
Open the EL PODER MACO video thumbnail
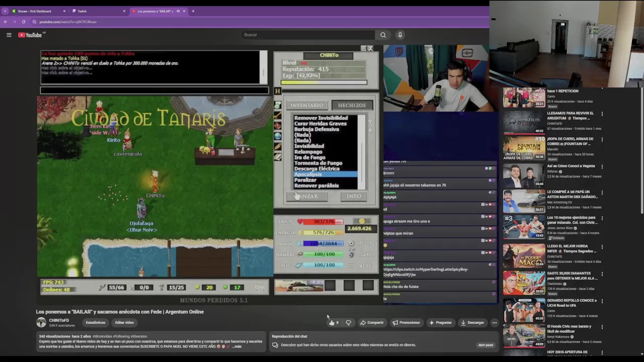[524, 255]
